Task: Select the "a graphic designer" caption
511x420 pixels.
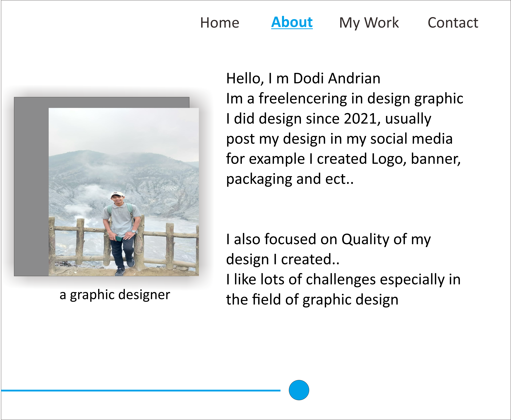Action: click(115, 295)
